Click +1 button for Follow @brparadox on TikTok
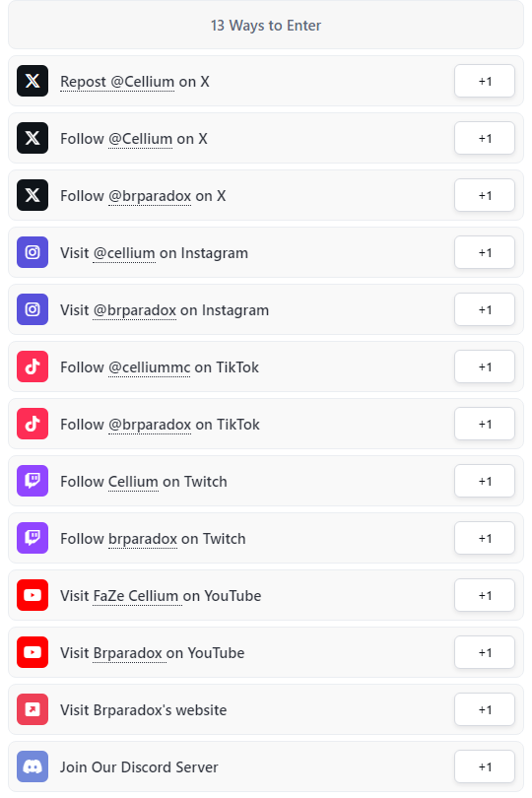 tap(485, 424)
